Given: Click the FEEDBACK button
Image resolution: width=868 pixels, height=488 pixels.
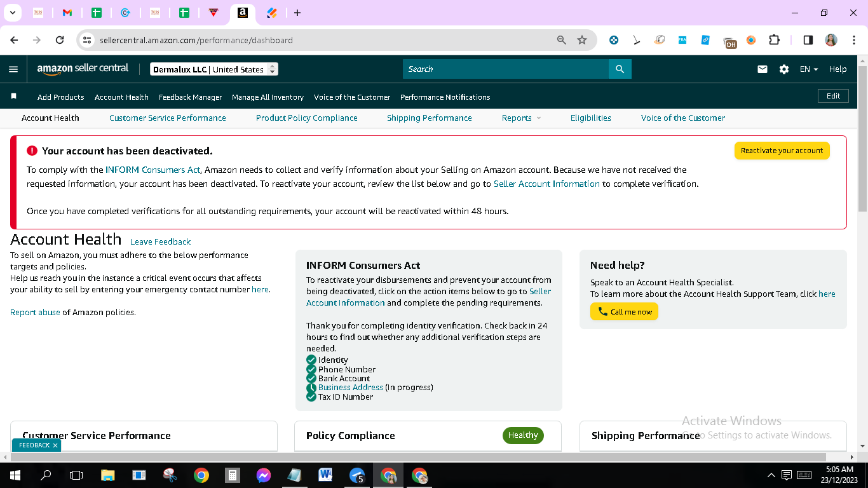Looking at the screenshot, I should click(34, 445).
